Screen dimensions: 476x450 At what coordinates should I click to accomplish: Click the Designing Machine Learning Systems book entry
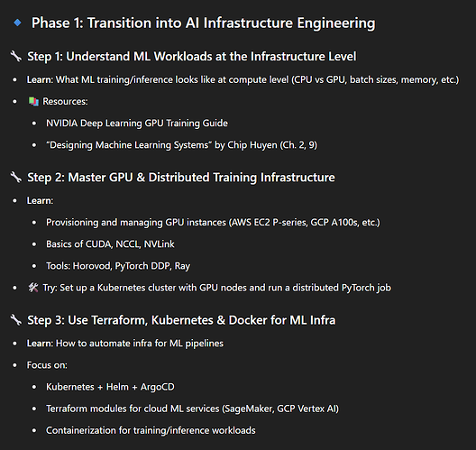[181, 145]
